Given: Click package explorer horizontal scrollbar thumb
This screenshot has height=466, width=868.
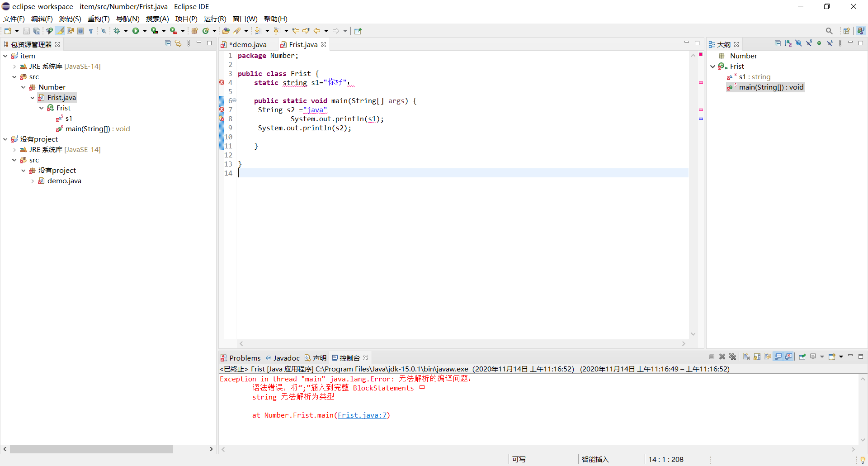Looking at the screenshot, I should point(91,449).
